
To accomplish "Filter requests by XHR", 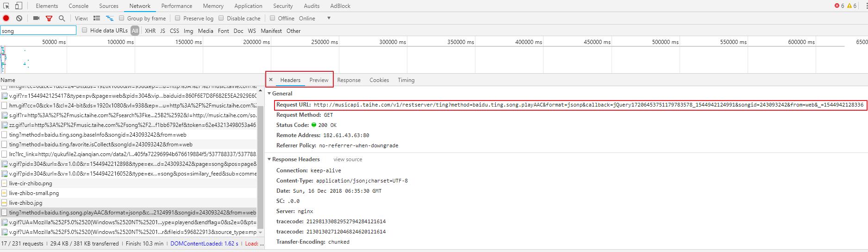I will pyautogui.click(x=150, y=31).
